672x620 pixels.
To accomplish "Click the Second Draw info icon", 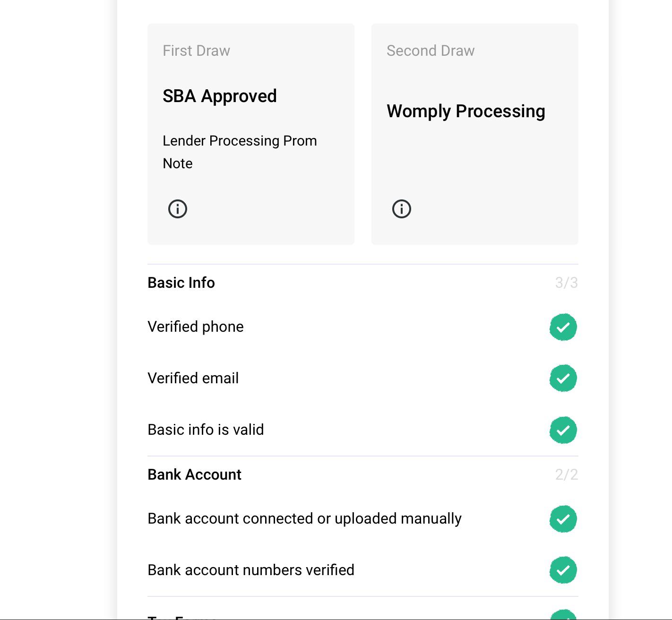I will point(402,209).
